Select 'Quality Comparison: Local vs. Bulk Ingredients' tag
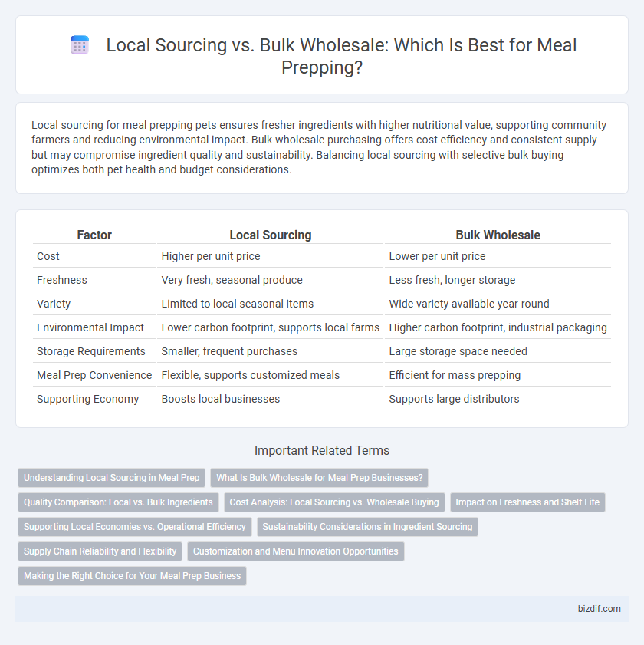The image size is (644, 645). [x=118, y=502]
